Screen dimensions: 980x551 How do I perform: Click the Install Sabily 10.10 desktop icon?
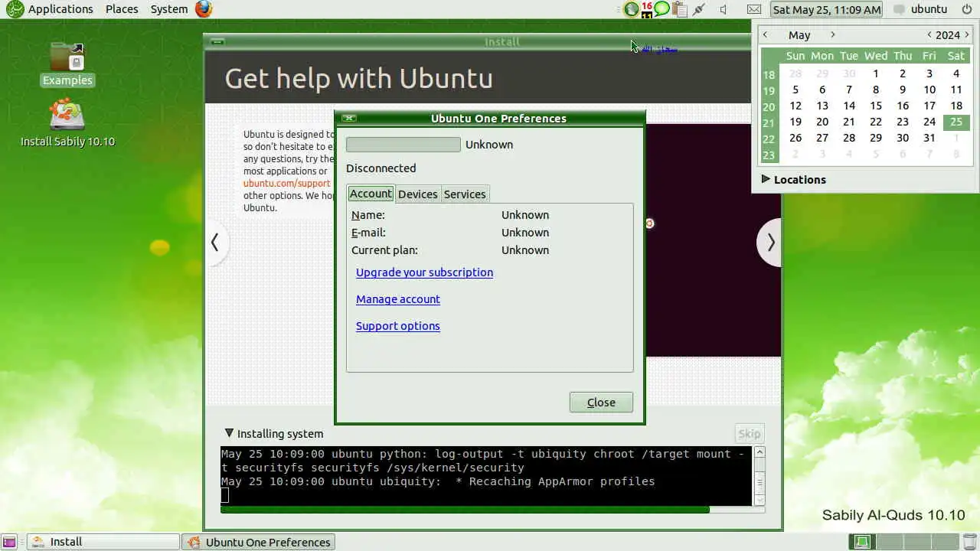tap(67, 123)
